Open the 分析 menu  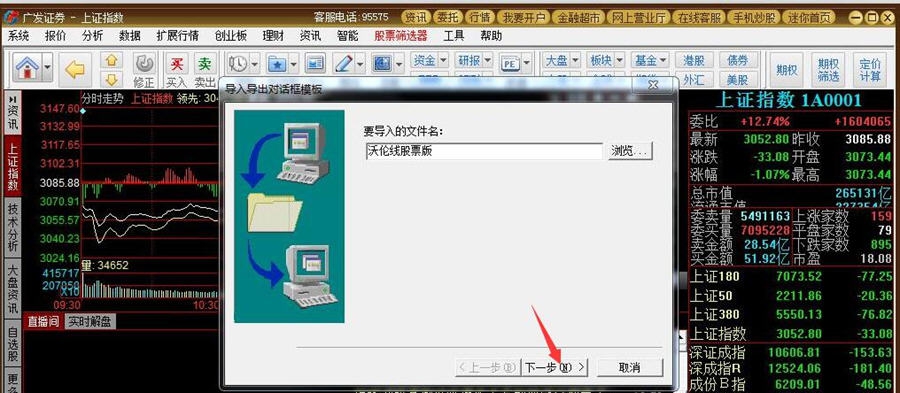click(x=92, y=36)
